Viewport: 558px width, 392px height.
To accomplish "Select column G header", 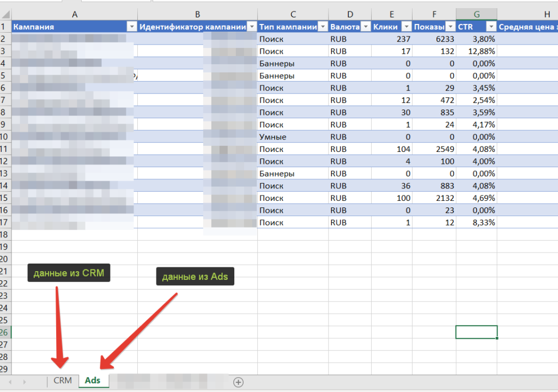I will point(476,14).
